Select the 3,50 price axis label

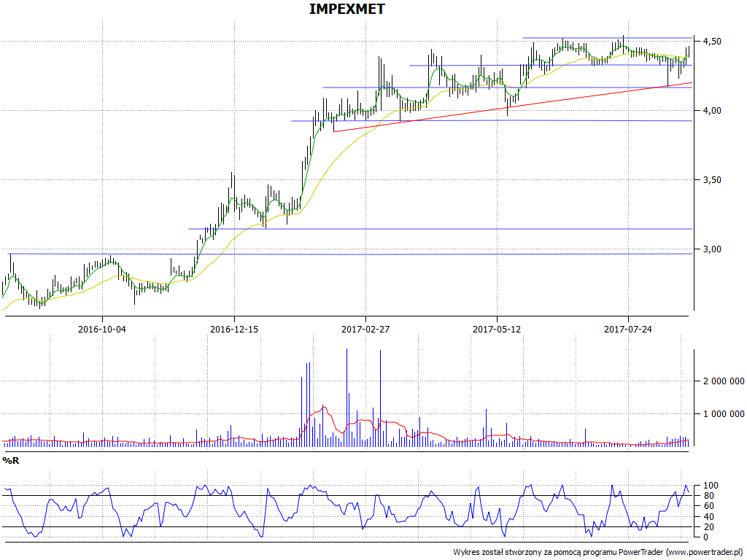712,180
